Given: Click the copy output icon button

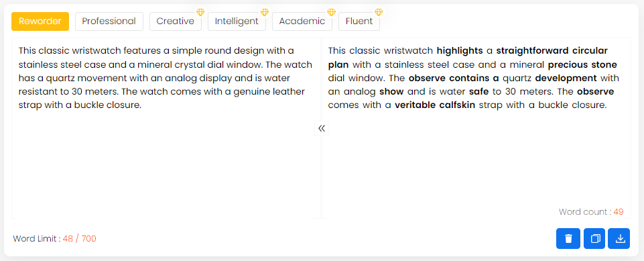Looking at the screenshot, I should click(x=594, y=238).
